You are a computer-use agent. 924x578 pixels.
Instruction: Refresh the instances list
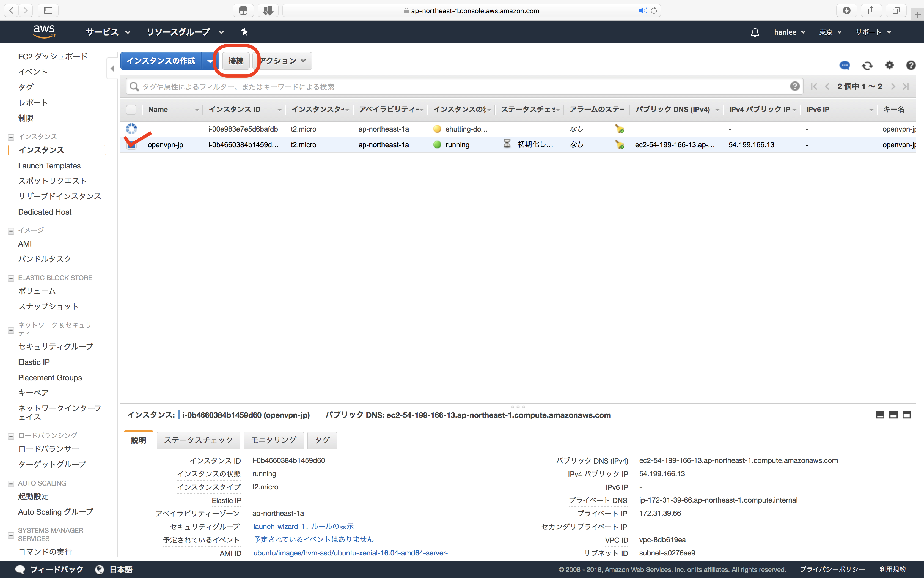point(867,66)
